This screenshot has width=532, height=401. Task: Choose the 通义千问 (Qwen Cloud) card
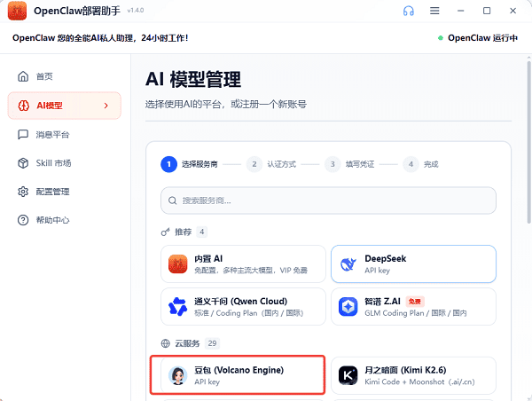click(x=243, y=307)
